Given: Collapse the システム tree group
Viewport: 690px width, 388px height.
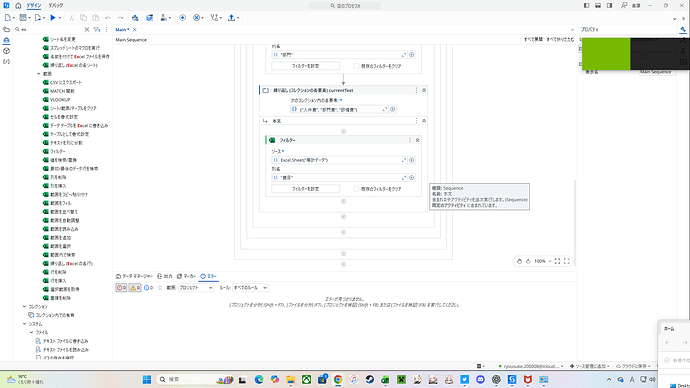Looking at the screenshot, I should [24, 324].
